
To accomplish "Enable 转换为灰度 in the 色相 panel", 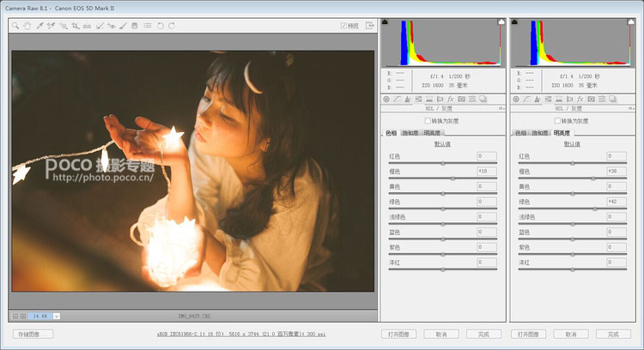I will pos(428,121).
